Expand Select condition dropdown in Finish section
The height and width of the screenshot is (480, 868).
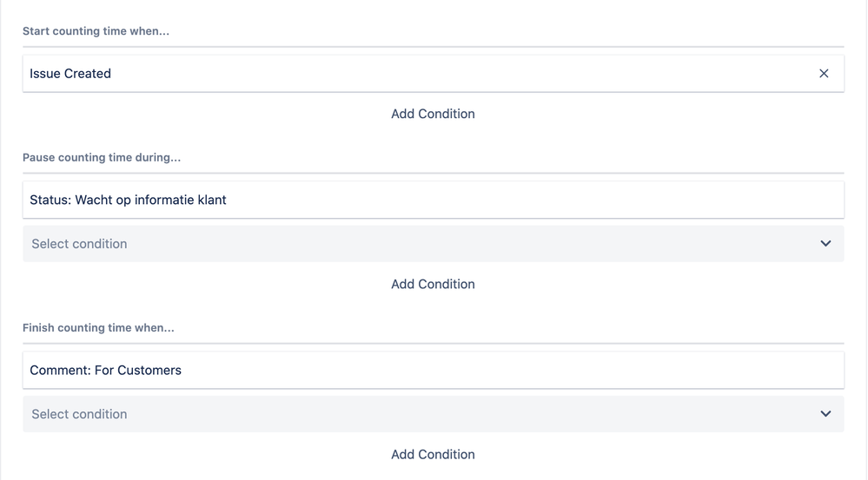(433, 414)
